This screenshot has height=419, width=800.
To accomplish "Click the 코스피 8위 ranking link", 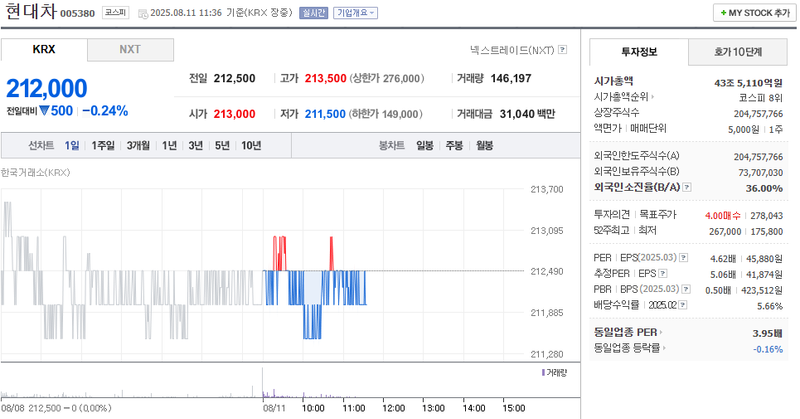I will 760,98.
